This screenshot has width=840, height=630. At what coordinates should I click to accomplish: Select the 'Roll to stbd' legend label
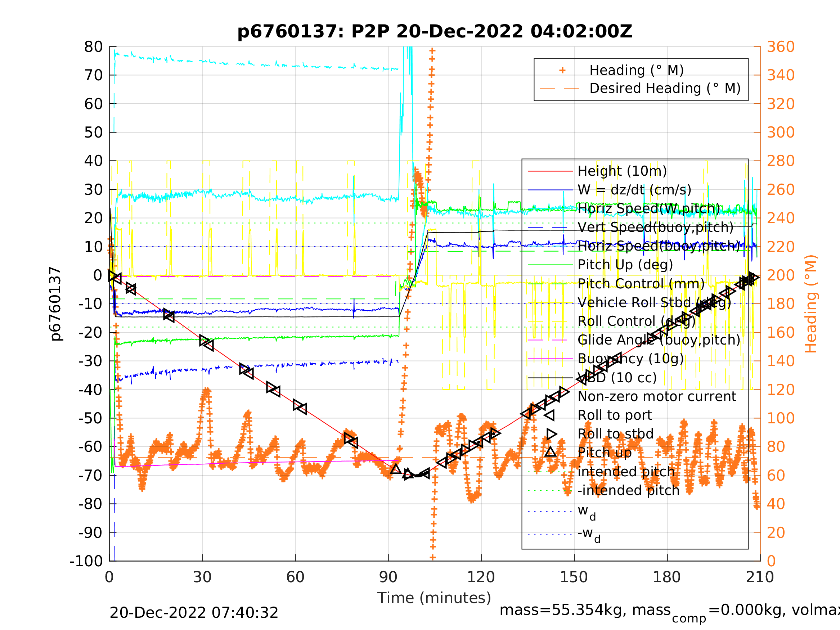[615, 434]
